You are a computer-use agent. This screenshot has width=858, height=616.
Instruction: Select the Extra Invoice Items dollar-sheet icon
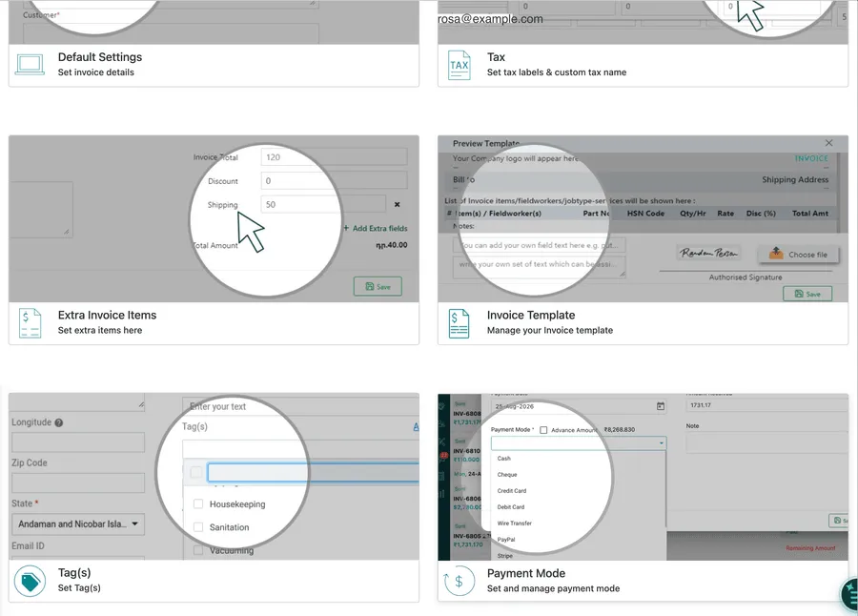31,323
